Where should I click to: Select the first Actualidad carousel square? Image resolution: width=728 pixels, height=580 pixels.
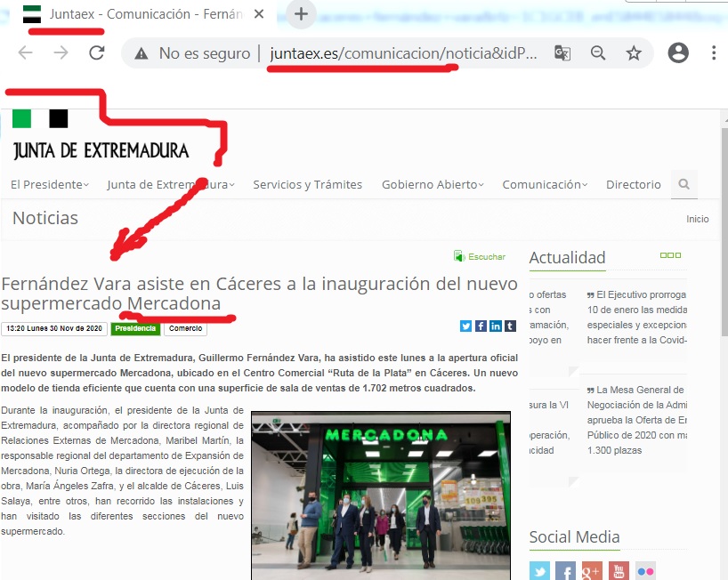coord(663,255)
